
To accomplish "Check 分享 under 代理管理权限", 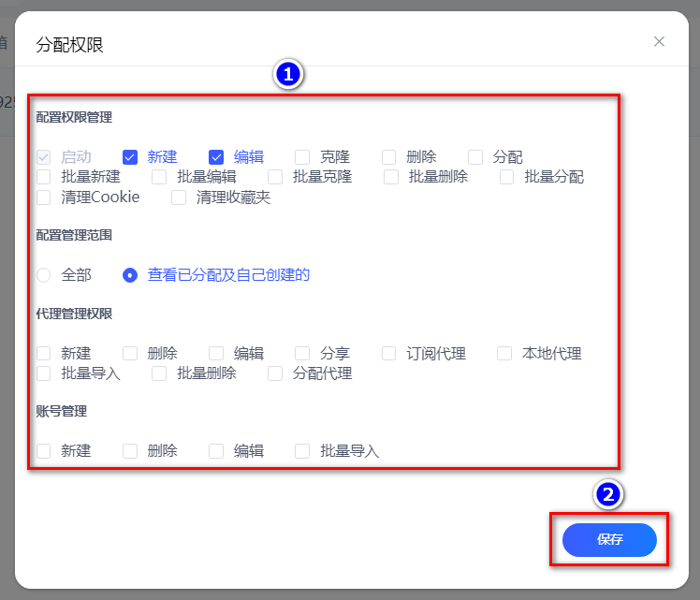I will (302, 354).
